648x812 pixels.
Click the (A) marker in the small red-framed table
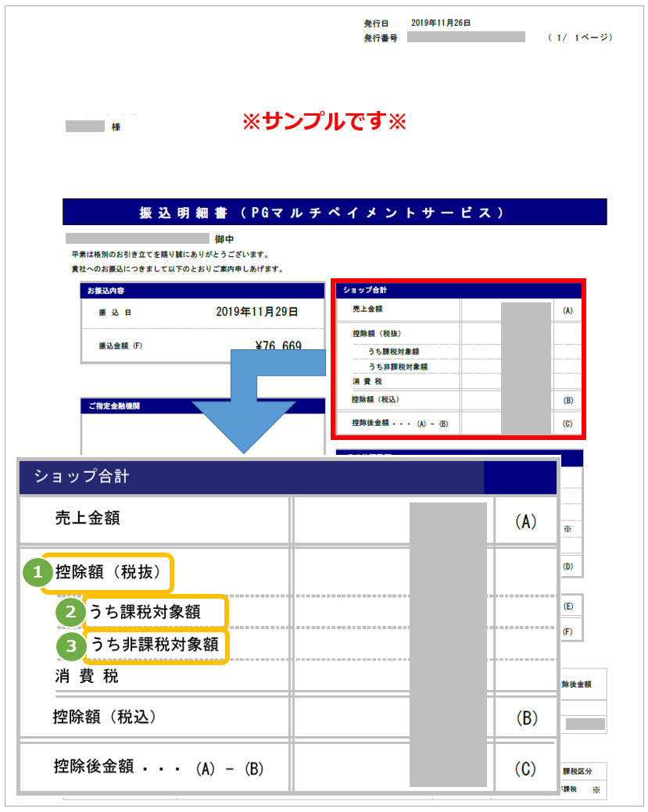(x=567, y=311)
